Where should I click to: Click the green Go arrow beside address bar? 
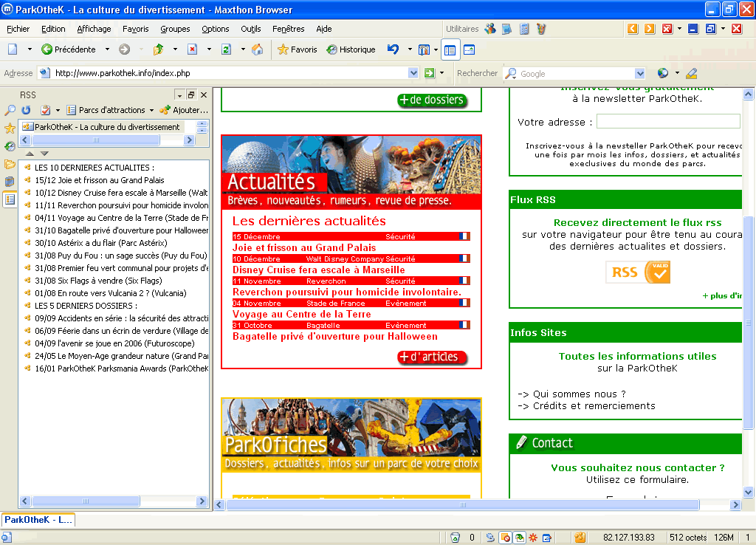(x=430, y=73)
